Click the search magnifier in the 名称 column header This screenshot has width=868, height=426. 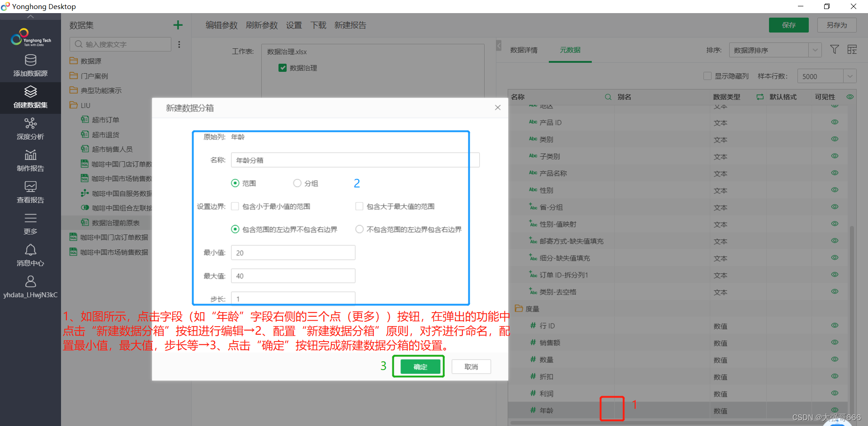[608, 97]
